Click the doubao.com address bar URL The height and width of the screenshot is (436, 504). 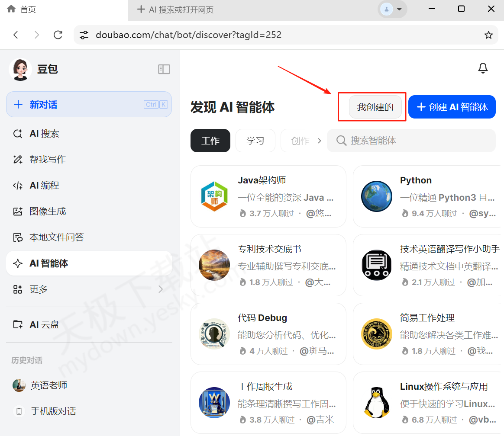188,35
